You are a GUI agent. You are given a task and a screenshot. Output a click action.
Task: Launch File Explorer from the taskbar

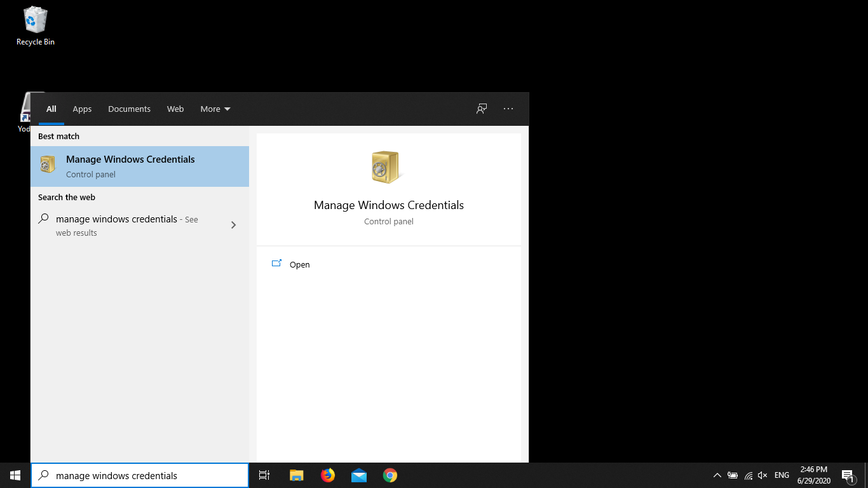pyautogui.click(x=296, y=475)
